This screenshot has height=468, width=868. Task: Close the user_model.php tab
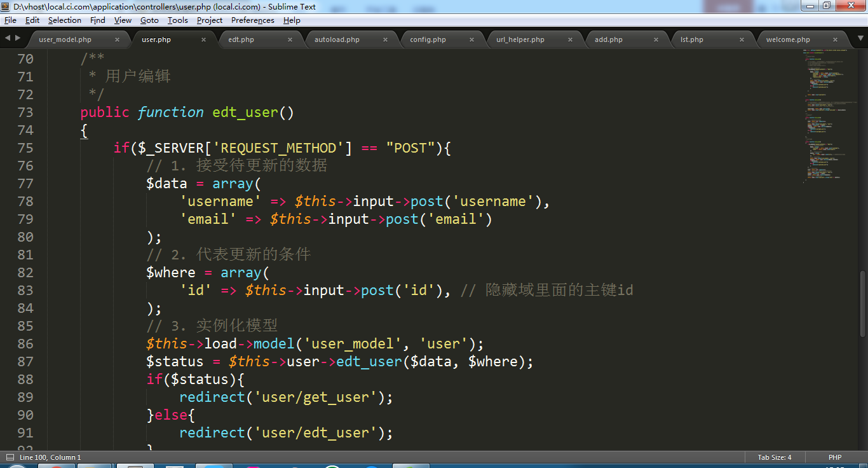pos(117,39)
